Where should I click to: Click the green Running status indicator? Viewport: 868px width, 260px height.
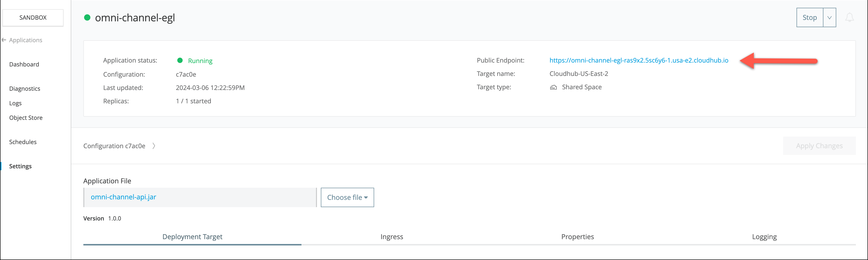click(180, 60)
